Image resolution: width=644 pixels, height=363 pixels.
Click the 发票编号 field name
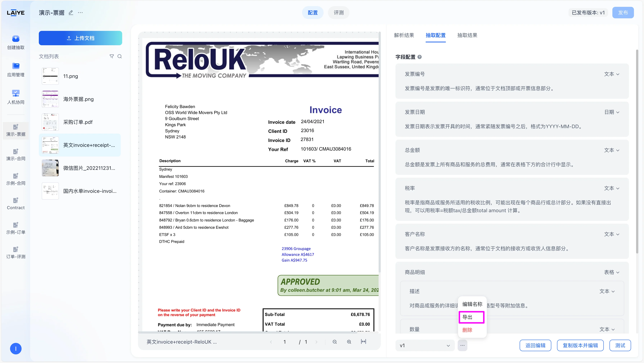[x=415, y=74]
